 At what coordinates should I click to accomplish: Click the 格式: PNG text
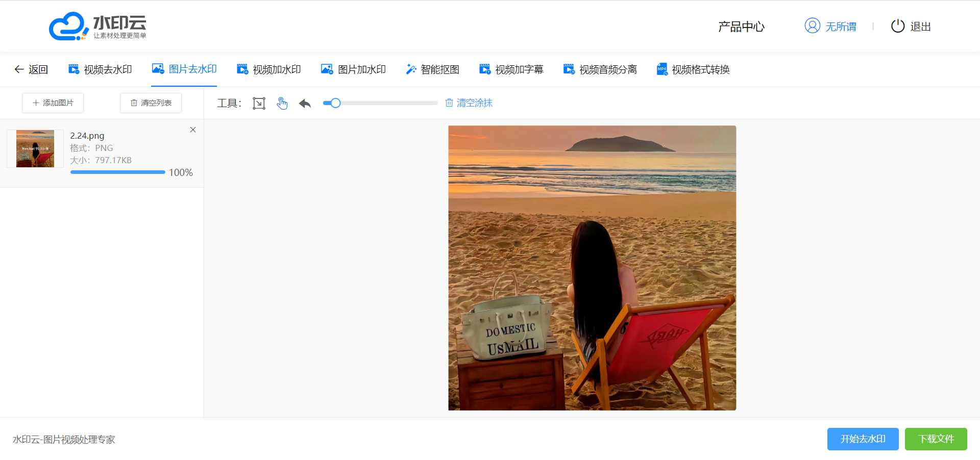point(92,148)
